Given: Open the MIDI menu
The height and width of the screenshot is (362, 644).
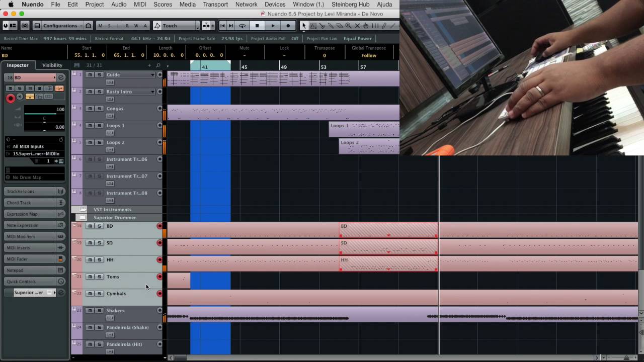Looking at the screenshot, I should pos(140,5).
